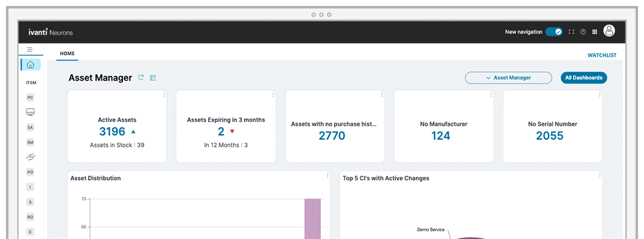This screenshot has width=644, height=239.
Task: Toggle the New navigation switch
Action: point(553,32)
